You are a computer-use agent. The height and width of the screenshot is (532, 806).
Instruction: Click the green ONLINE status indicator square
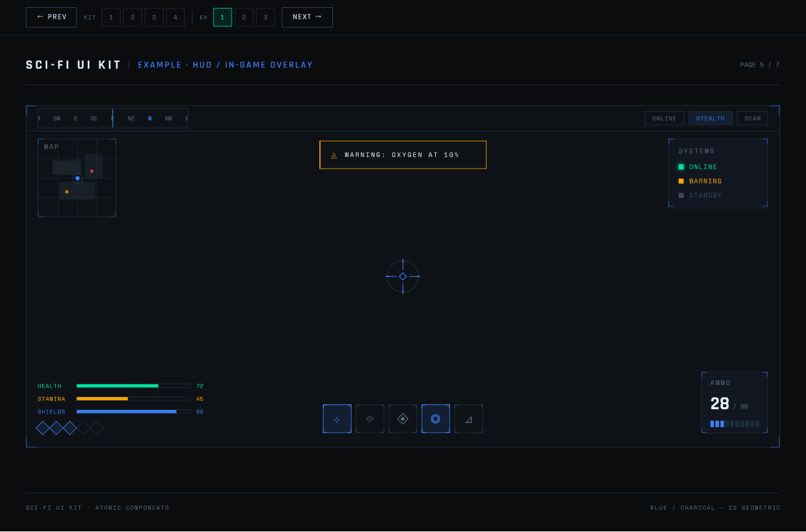click(x=681, y=167)
